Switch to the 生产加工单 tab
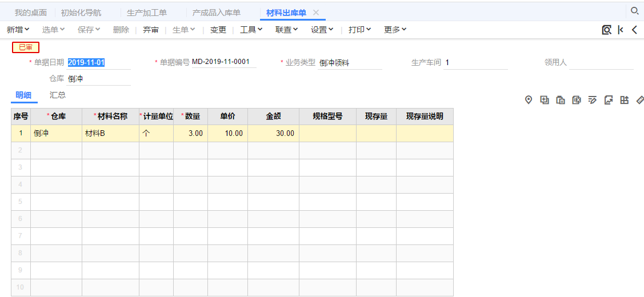Viewport: 644px width, 297px height. point(147,13)
